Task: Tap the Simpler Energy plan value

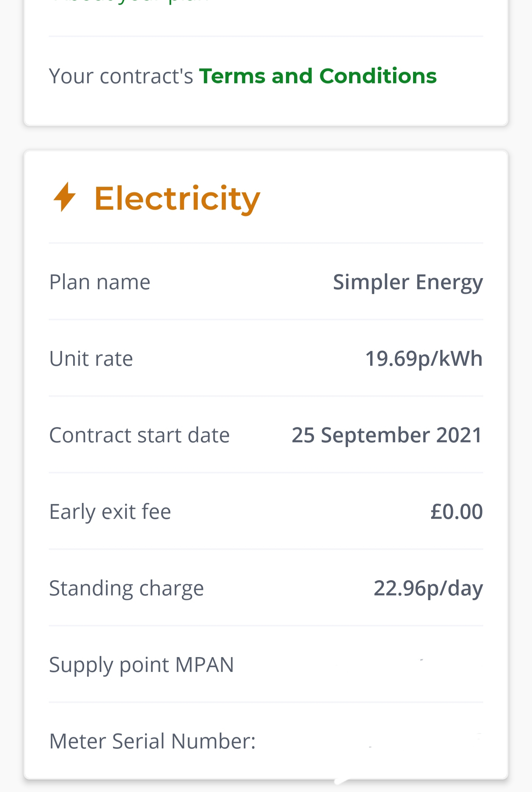Action: pos(408,282)
